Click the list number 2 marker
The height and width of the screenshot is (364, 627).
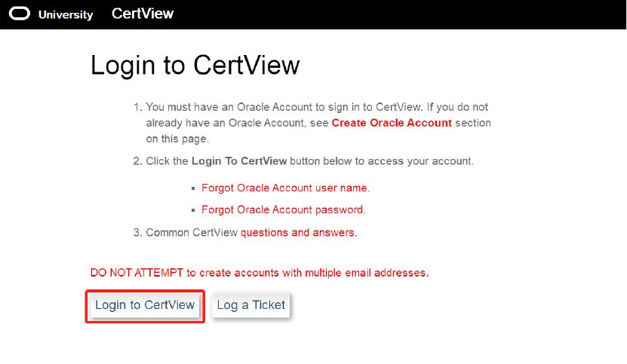(137, 161)
